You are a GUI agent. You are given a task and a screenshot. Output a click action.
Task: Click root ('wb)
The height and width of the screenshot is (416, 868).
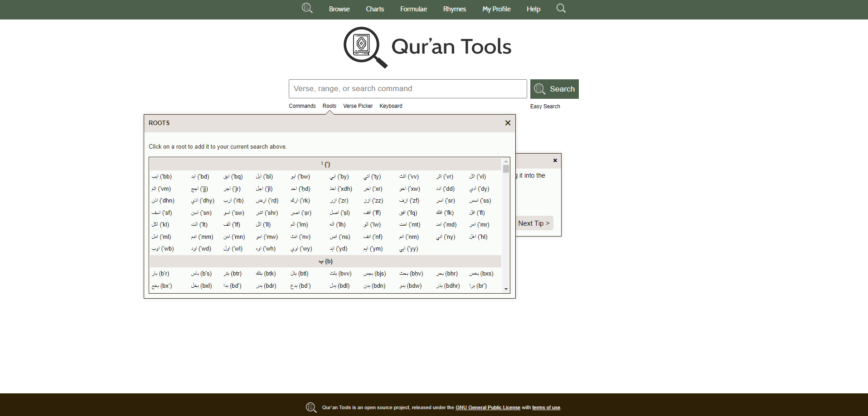[163, 249]
